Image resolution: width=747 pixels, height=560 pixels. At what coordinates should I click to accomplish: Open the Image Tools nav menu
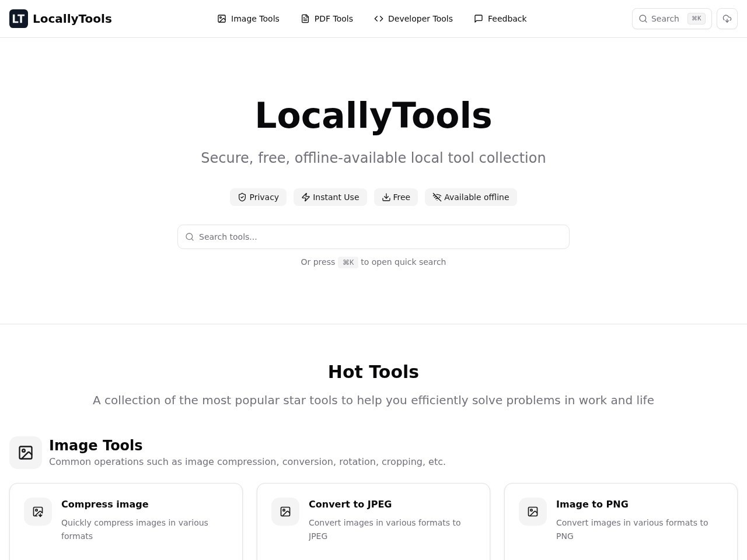tap(249, 19)
